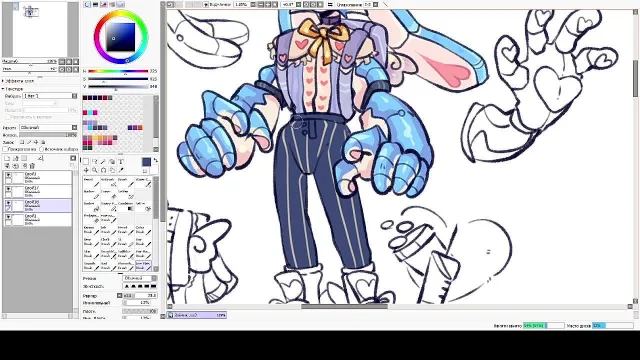
Task: Select the Move tool with cross arrows
Action: tap(86, 170)
